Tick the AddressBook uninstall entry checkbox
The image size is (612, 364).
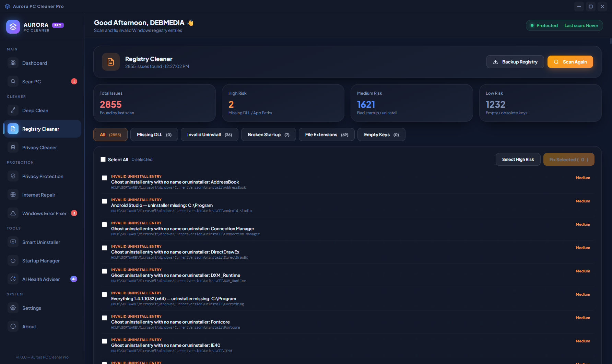pos(104,178)
